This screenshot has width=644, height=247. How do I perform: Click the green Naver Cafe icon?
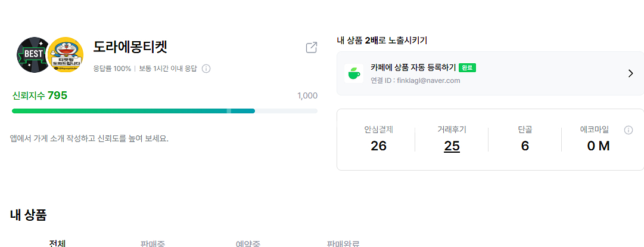tap(354, 73)
